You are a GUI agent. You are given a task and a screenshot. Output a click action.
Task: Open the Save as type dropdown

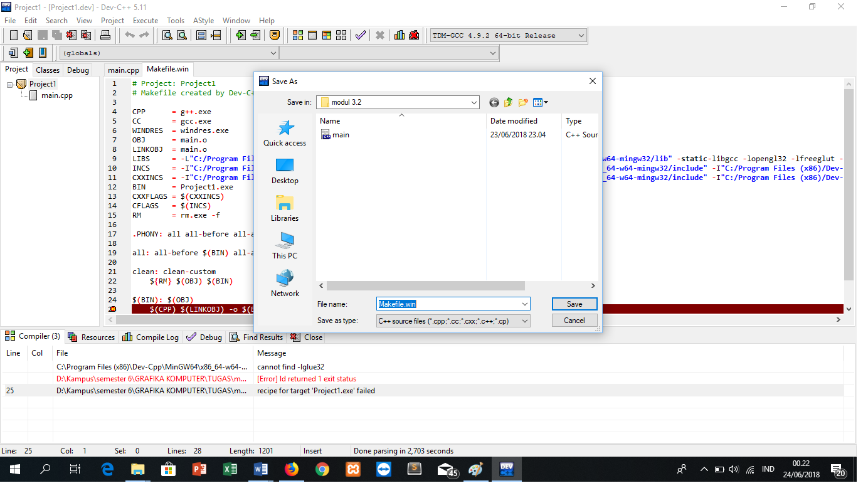click(453, 321)
